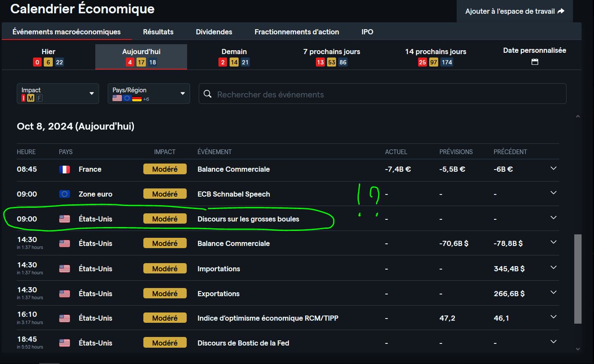Click the Calendrier Économique page title
594x364 pixels.
82,9
